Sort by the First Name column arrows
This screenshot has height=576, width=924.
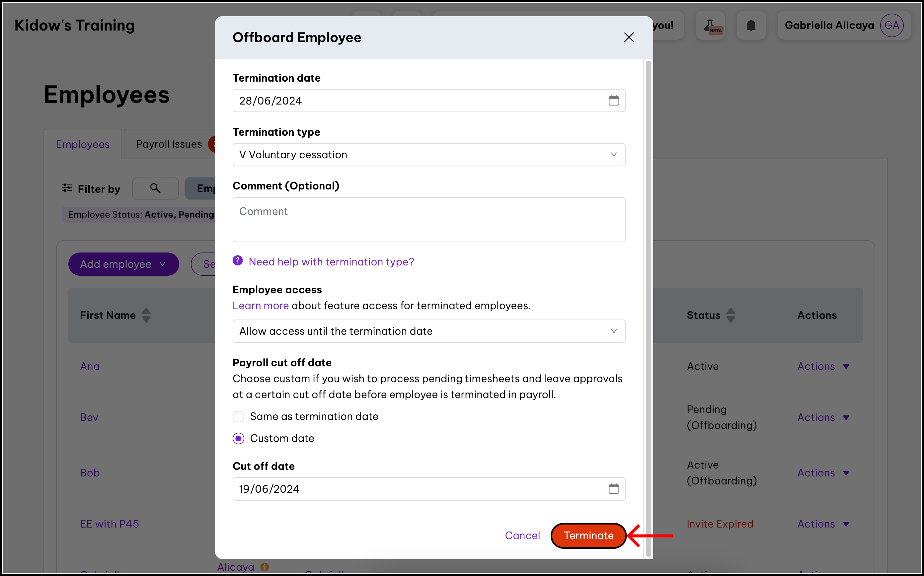coord(146,315)
